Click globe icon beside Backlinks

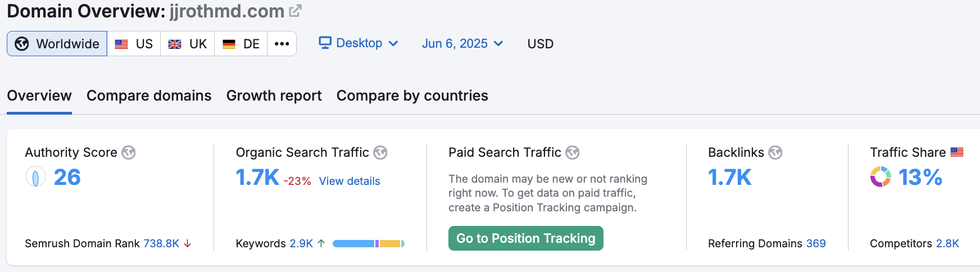[x=775, y=152]
